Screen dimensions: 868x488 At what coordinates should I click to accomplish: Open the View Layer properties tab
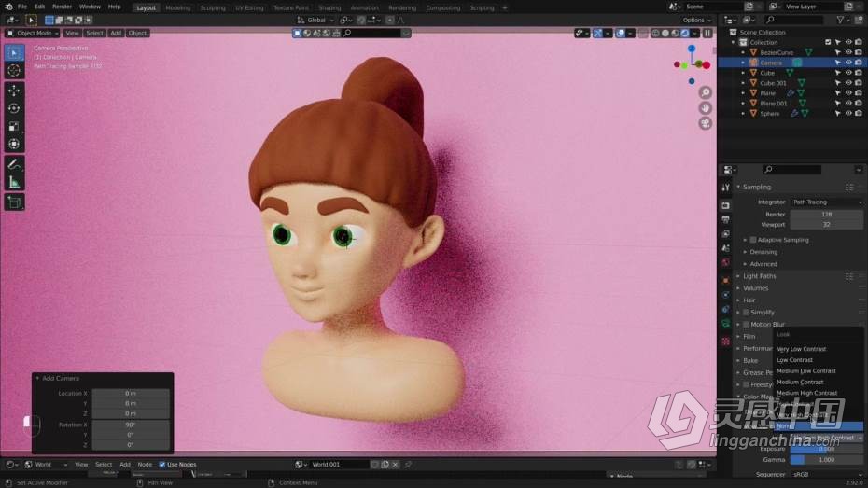tap(726, 234)
